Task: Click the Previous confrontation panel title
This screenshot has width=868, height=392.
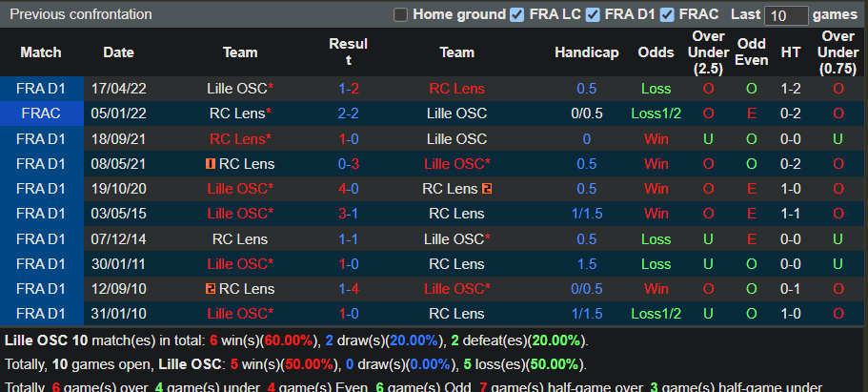Action: click(x=81, y=14)
